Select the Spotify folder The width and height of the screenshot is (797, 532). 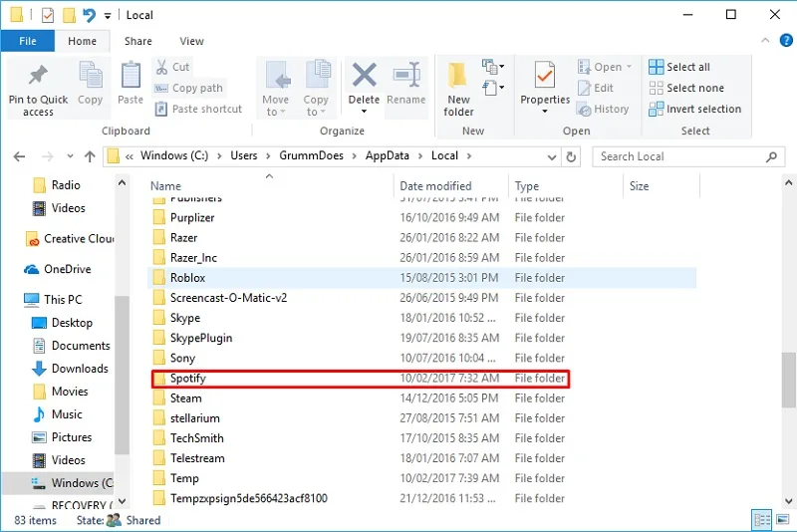[361, 379]
